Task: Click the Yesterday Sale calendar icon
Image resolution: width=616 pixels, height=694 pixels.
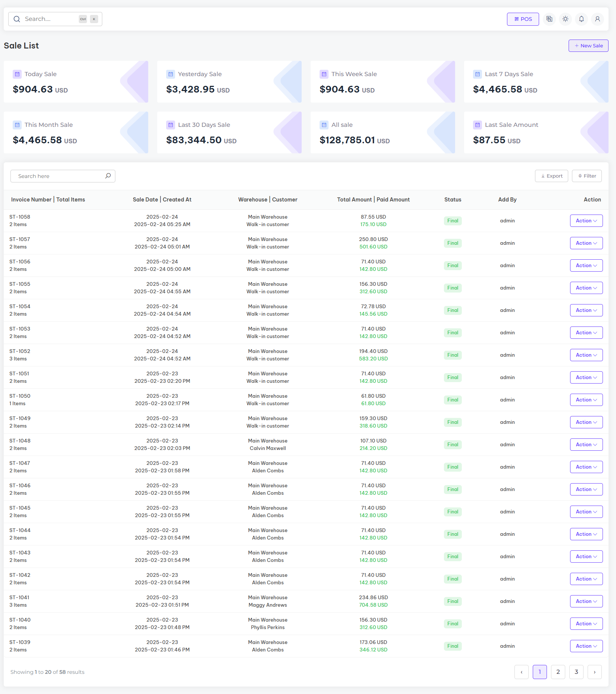Action: [170, 74]
